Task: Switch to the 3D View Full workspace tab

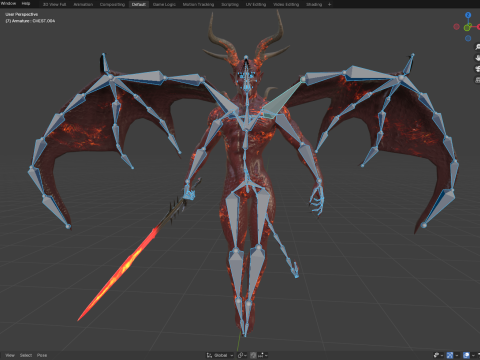Action: (54, 4)
